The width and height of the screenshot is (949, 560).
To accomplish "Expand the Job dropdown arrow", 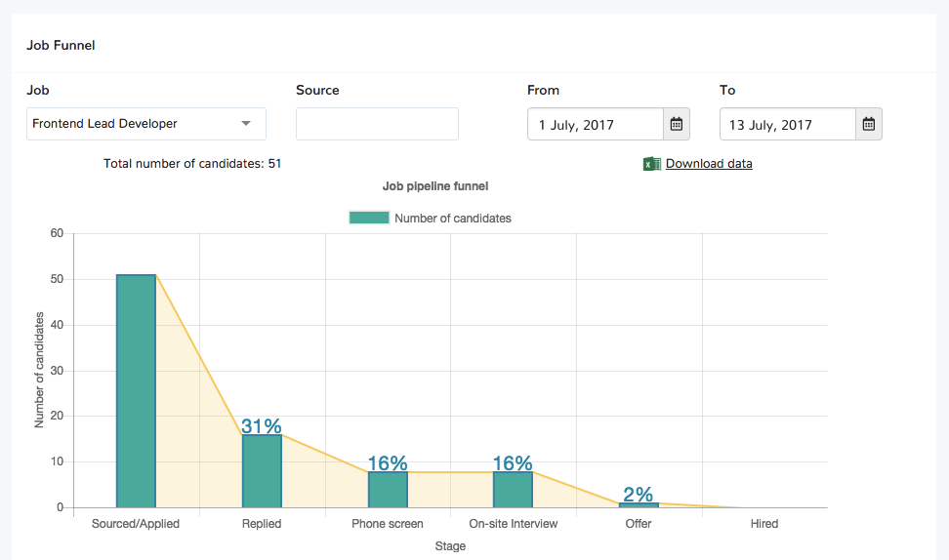I will [246, 124].
